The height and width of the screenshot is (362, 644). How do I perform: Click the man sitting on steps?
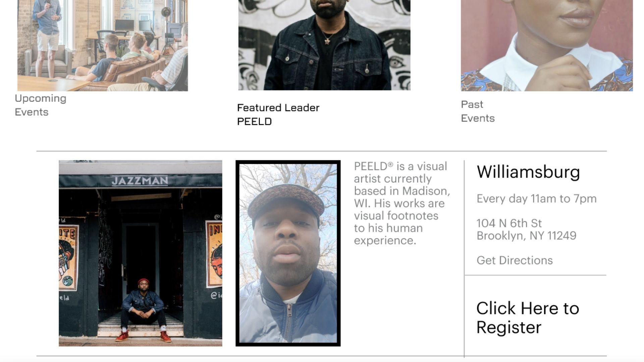click(143, 310)
